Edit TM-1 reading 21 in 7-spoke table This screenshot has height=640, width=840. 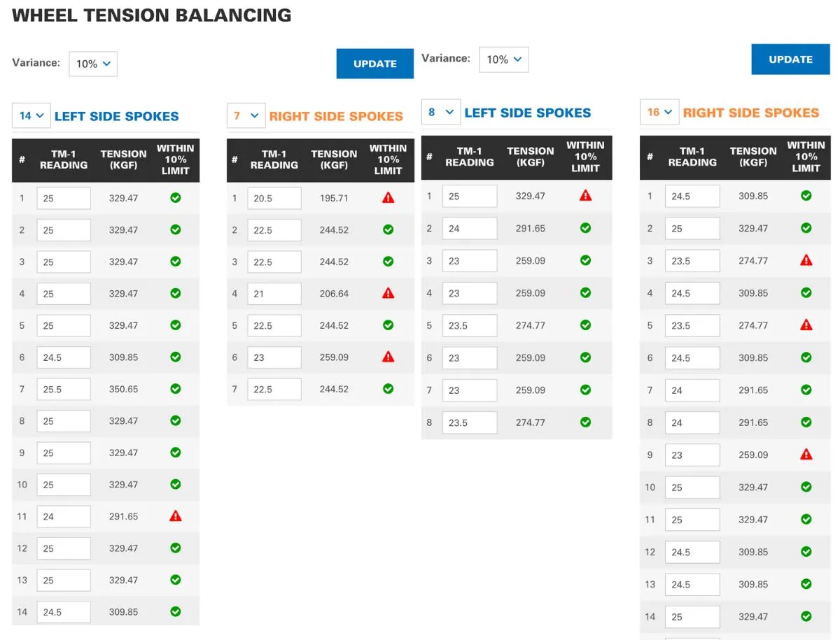tap(274, 294)
